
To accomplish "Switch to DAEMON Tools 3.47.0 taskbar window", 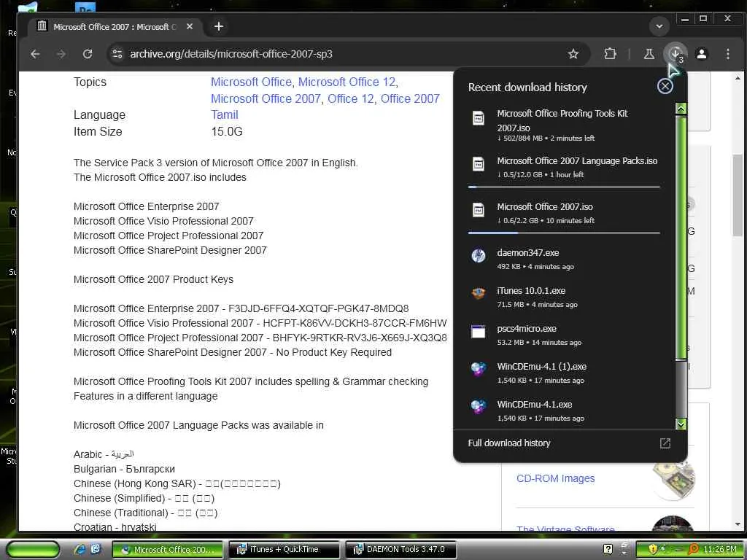I will [400, 550].
